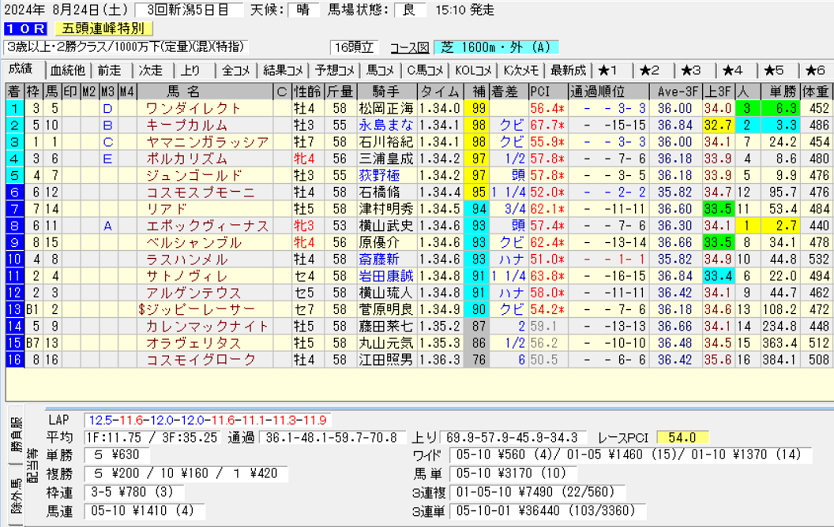
Task: Sort by the 単勝 odds column header
Action: tap(779, 91)
